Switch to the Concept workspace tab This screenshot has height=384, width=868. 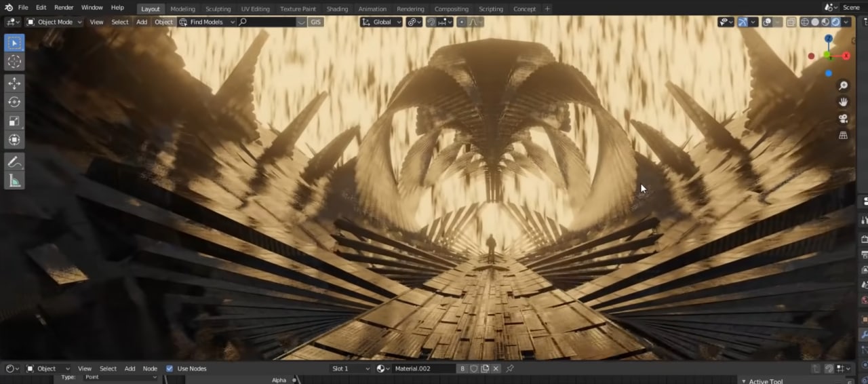[x=524, y=9]
